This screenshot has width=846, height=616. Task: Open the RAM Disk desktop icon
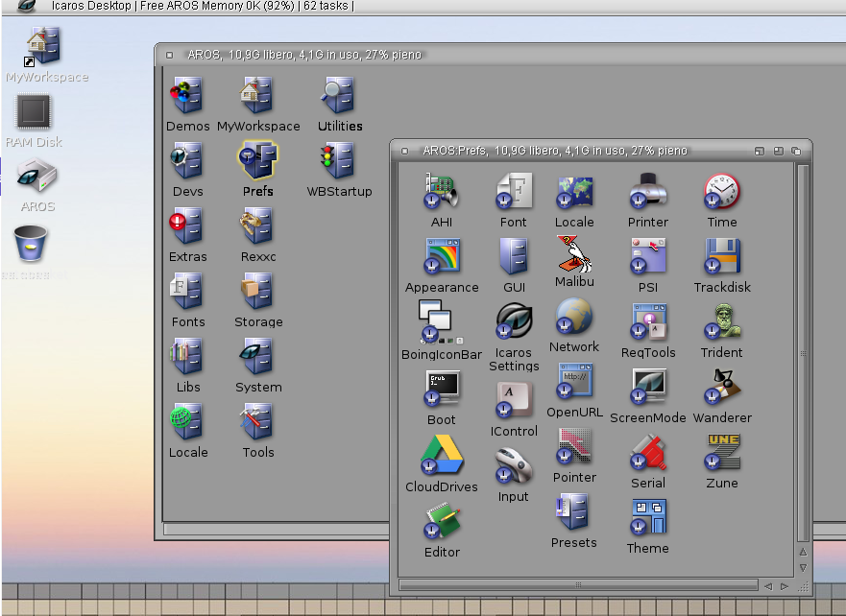34,111
